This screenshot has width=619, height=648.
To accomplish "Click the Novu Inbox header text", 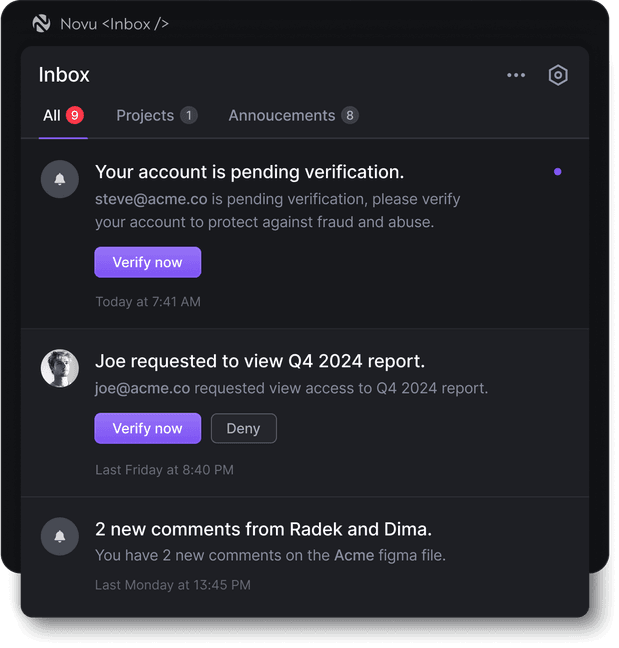I will (x=114, y=24).
